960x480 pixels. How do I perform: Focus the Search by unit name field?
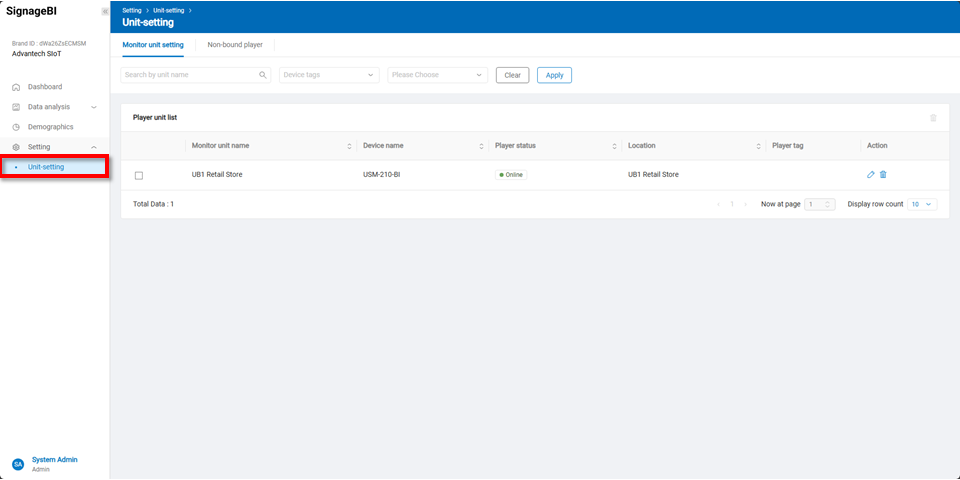click(x=188, y=75)
